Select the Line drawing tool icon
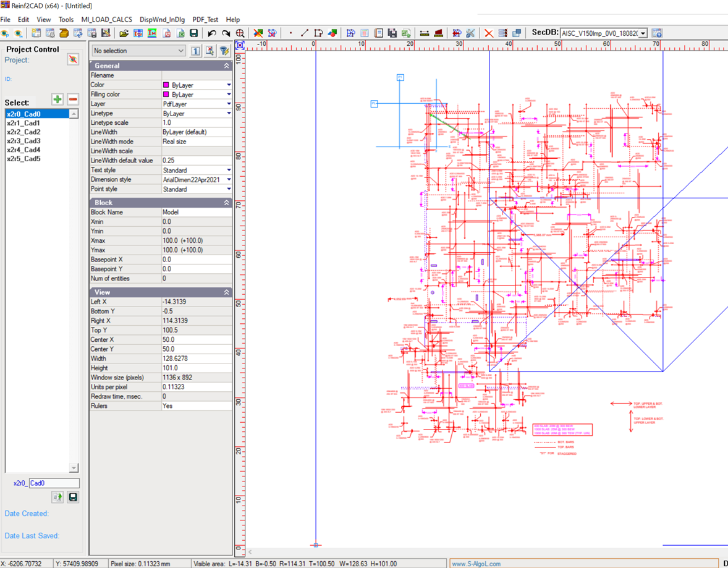 [303, 33]
